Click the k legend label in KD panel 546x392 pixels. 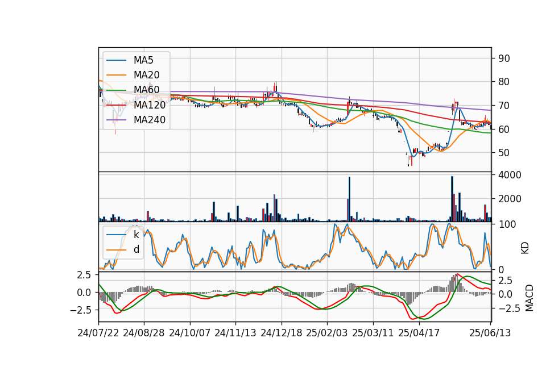click(136, 235)
